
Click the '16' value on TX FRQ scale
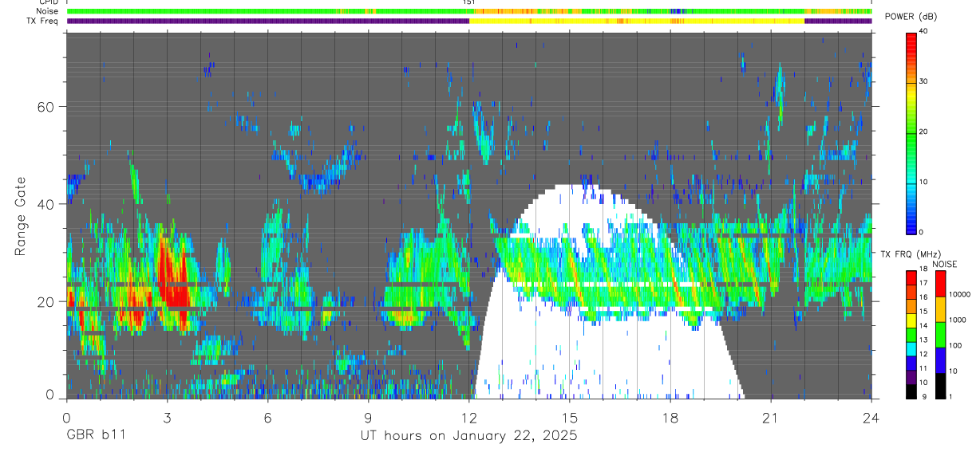pos(925,298)
